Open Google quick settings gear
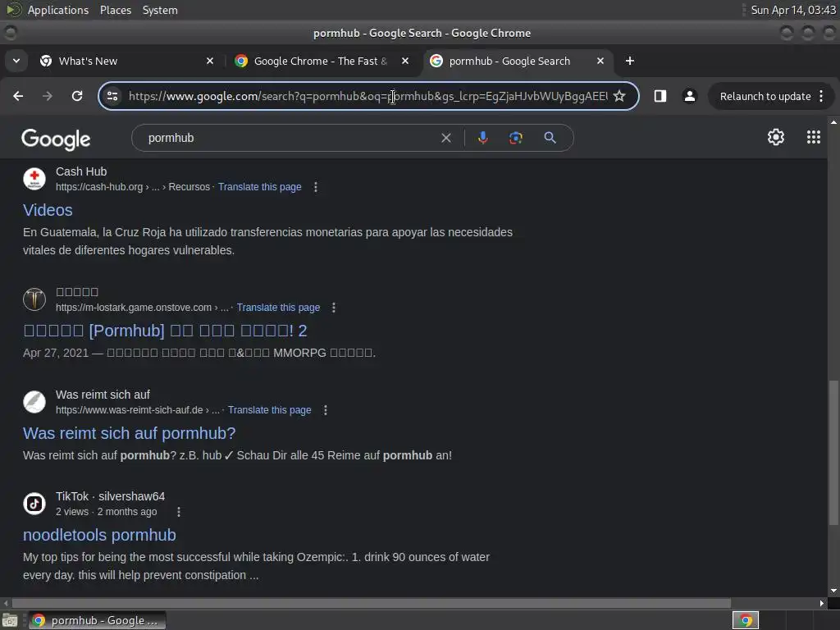The height and width of the screenshot is (630, 840). tap(776, 137)
